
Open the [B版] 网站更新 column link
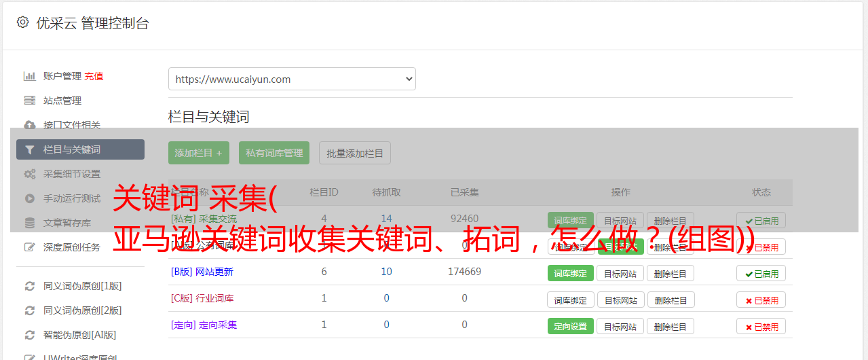point(202,272)
